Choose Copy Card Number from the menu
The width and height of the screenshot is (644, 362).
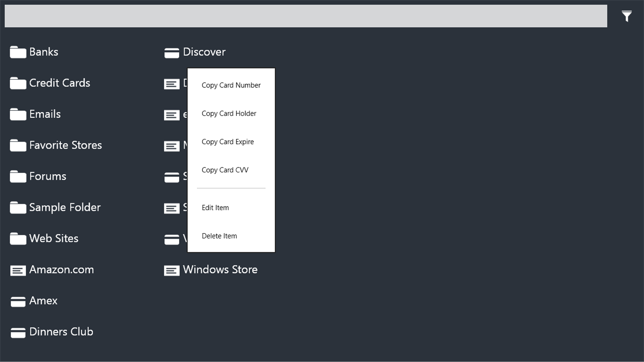231,85
